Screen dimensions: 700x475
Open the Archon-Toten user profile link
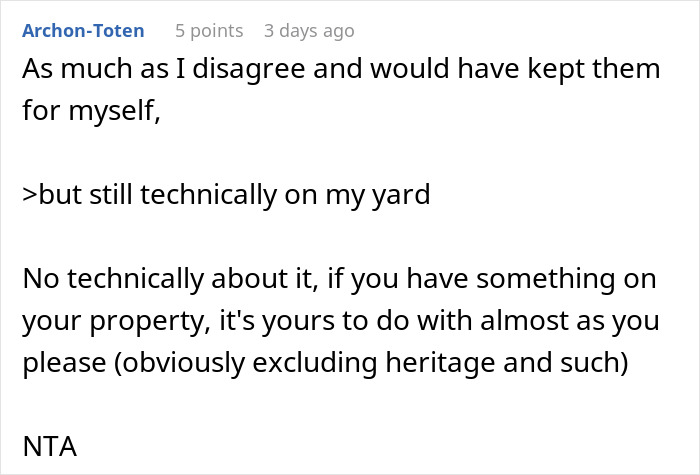click(83, 31)
